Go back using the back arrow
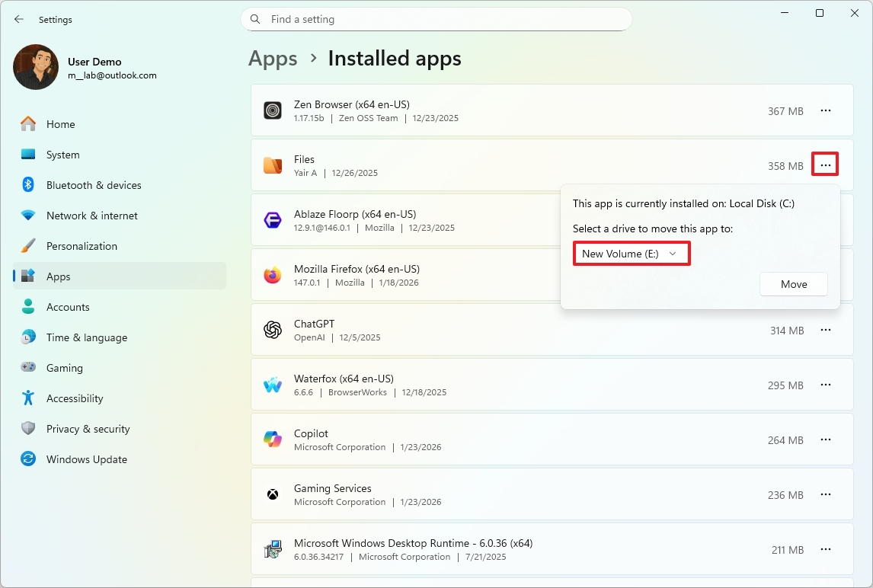This screenshot has width=873, height=588. [x=19, y=19]
